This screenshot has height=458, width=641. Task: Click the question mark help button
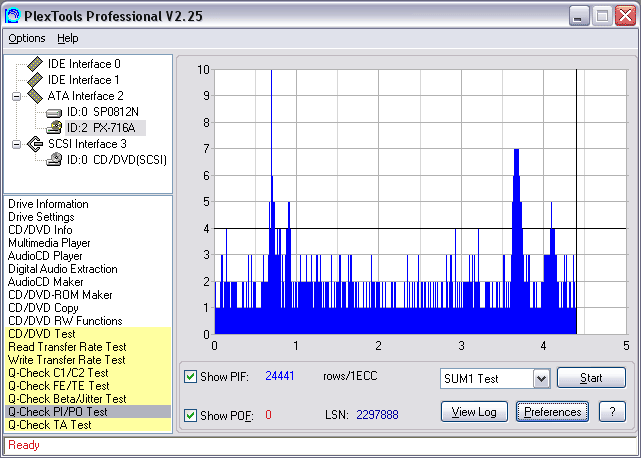coord(612,412)
